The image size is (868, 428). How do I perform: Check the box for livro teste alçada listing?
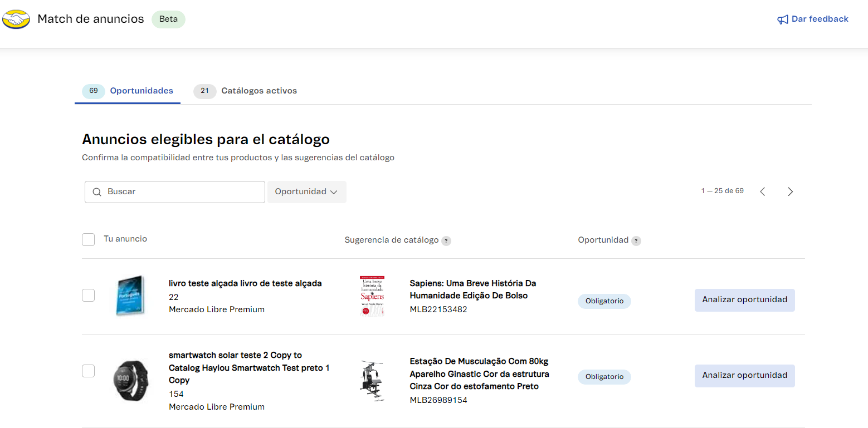pyautogui.click(x=88, y=296)
